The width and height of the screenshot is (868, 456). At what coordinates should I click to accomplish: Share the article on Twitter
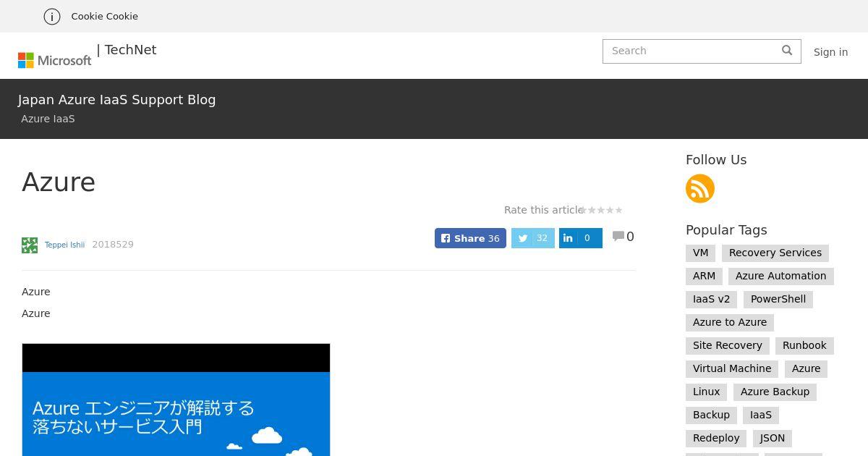(x=533, y=238)
